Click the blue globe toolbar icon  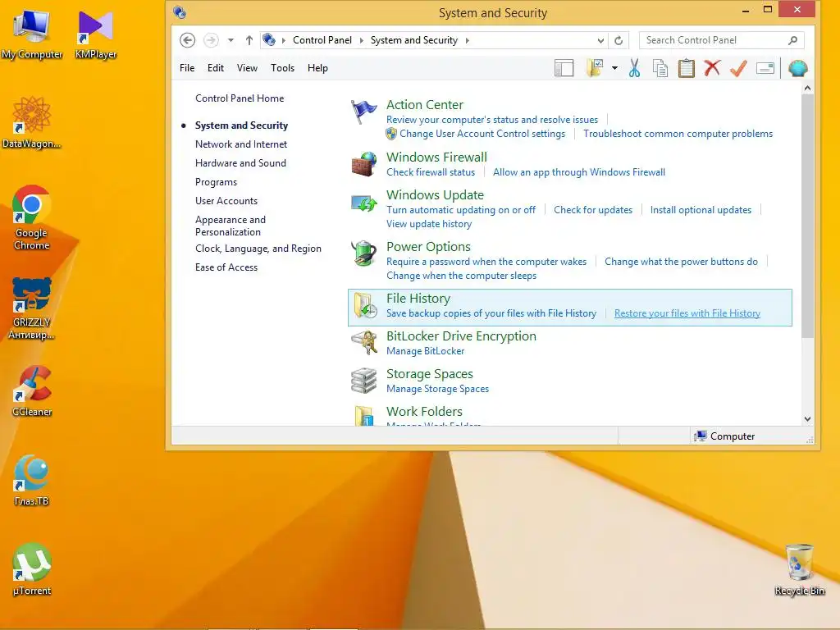coord(797,68)
